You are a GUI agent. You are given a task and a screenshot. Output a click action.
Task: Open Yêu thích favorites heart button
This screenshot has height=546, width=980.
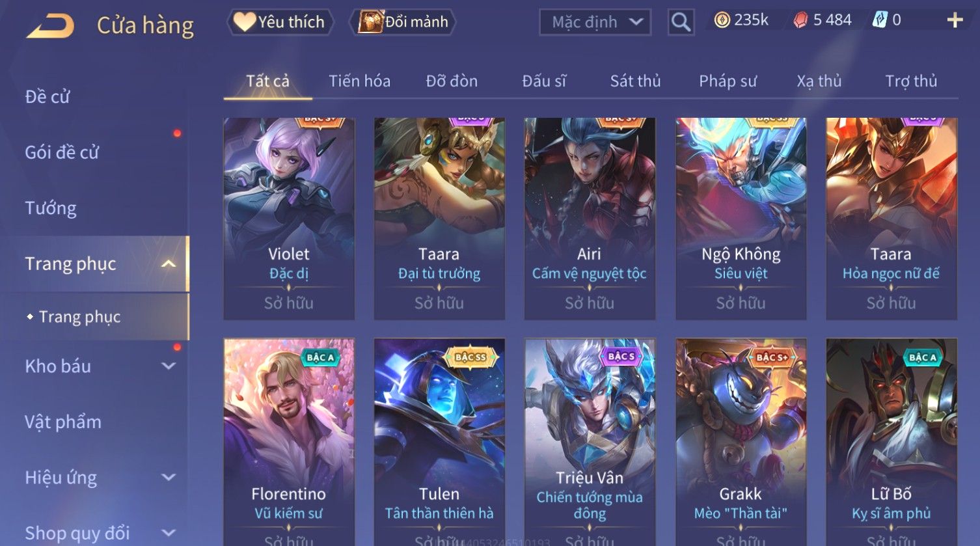click(x=280, y=22)
